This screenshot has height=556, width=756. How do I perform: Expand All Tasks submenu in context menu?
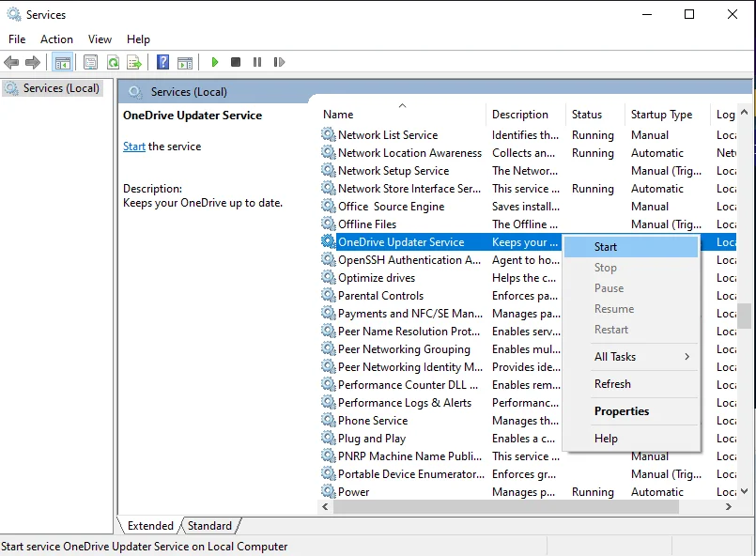coord(631,357)
